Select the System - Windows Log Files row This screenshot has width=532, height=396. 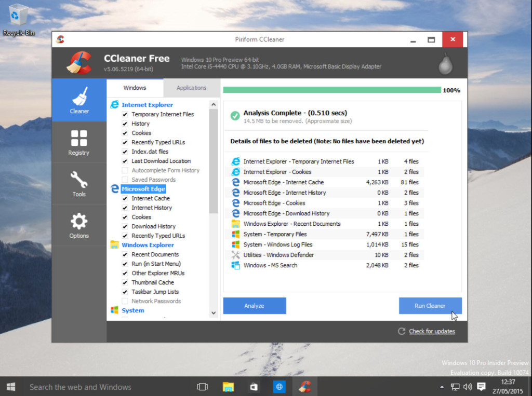[325, 244]
